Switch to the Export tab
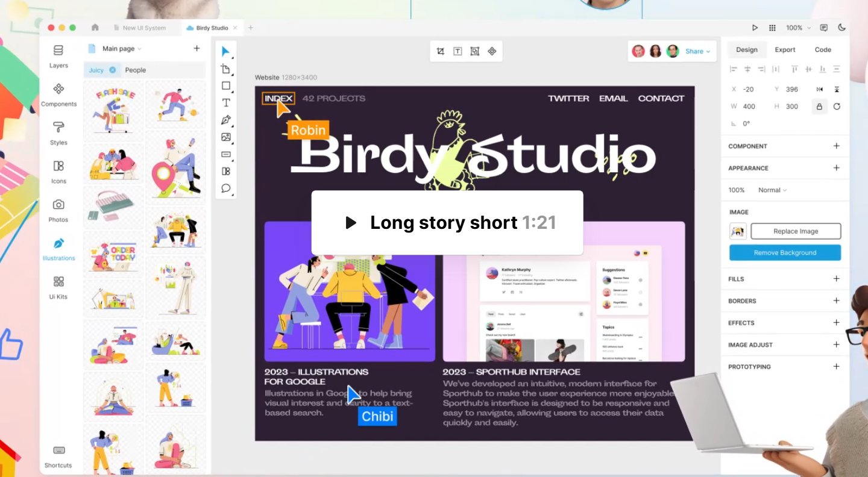 pos(785,49)
